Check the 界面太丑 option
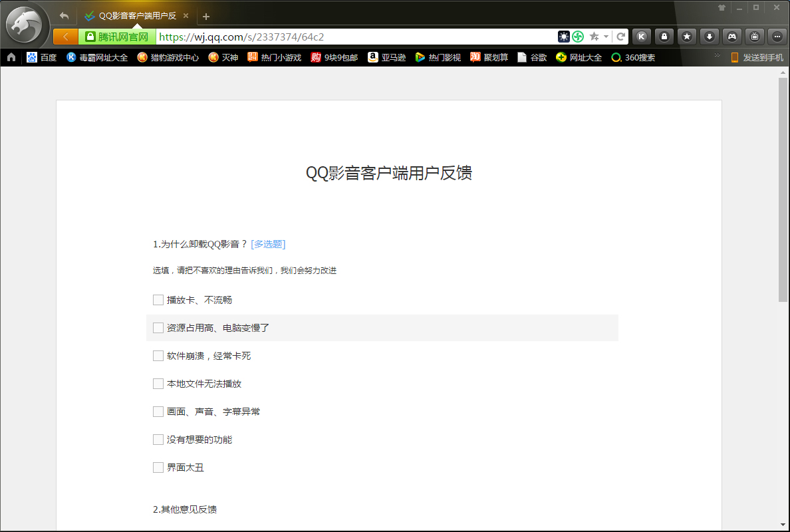This screenshot has height=532, width=790. click(158, 467)
